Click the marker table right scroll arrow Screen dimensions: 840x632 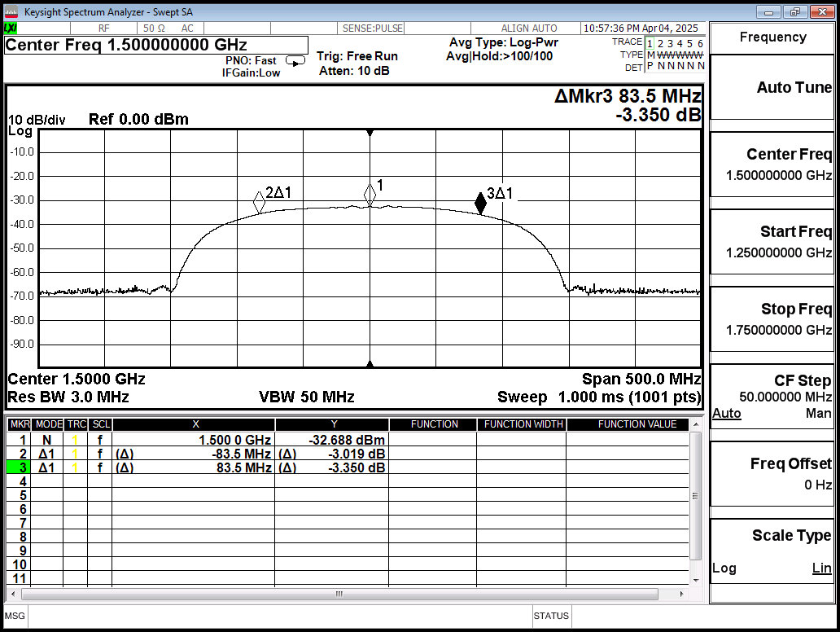683,594
